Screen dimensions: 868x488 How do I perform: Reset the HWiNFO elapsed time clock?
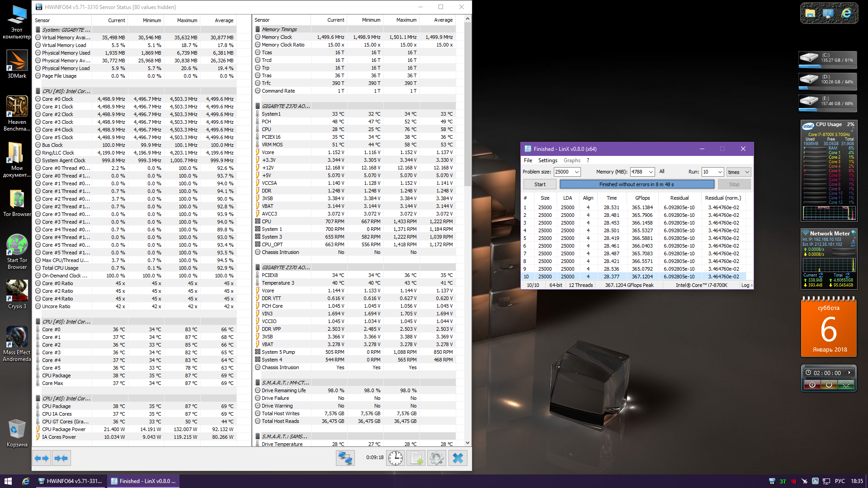(396, 458)
